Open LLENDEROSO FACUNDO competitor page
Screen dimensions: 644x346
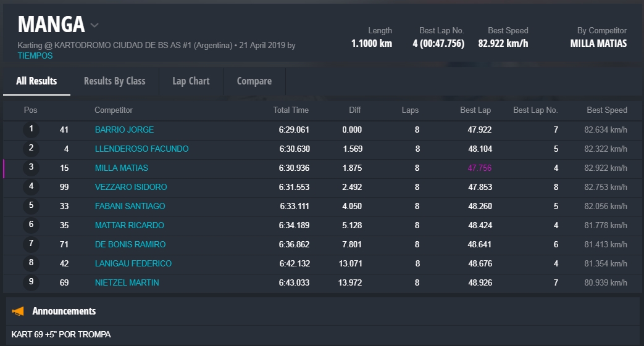(141, 149)
